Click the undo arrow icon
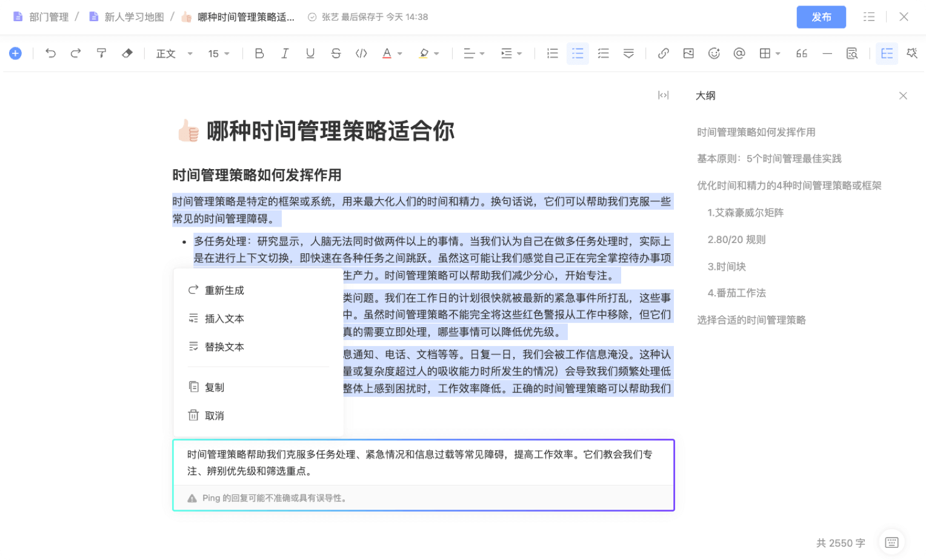926x560 pixels. pos(51,53)
